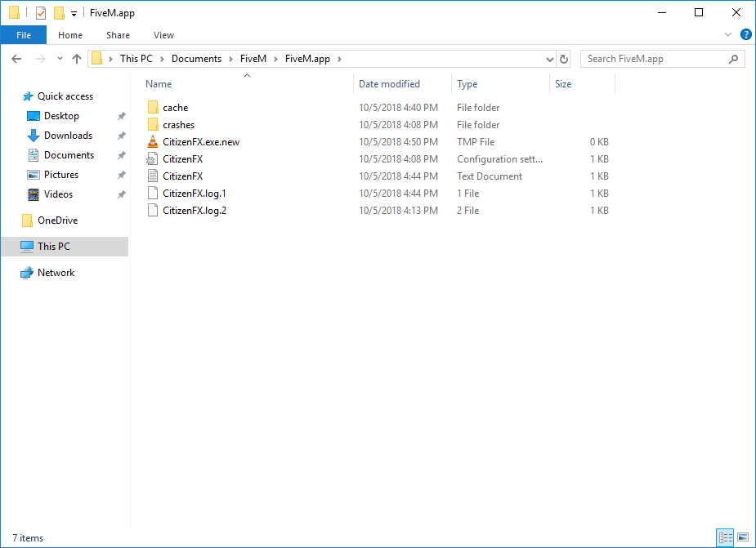Unpin Documents using its pin icon
756x548 pixels.
[x=122, y=155]
